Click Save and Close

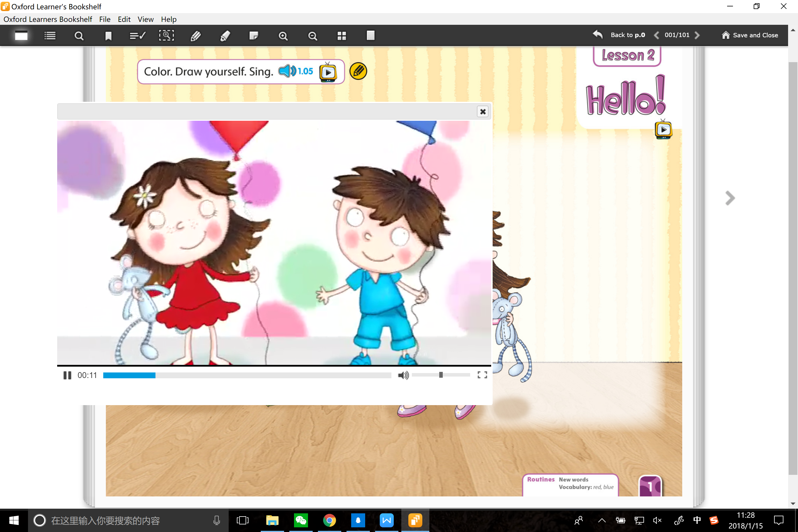click(x=750, y=35)
